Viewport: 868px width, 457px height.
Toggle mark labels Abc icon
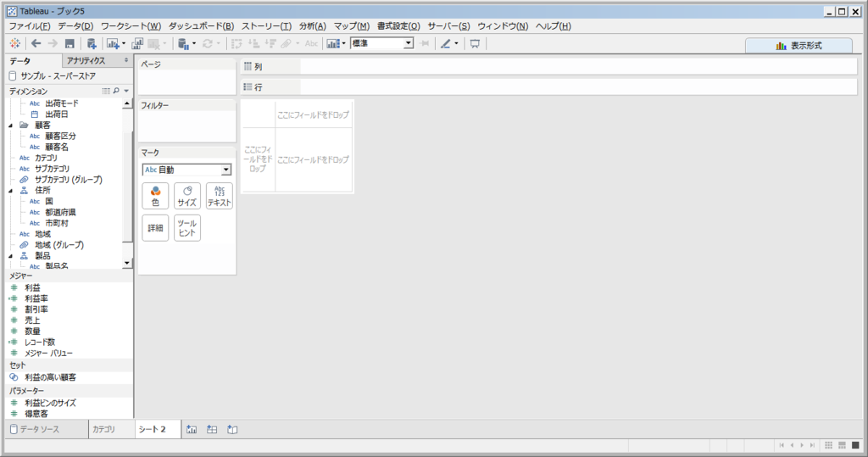point(312,43)
